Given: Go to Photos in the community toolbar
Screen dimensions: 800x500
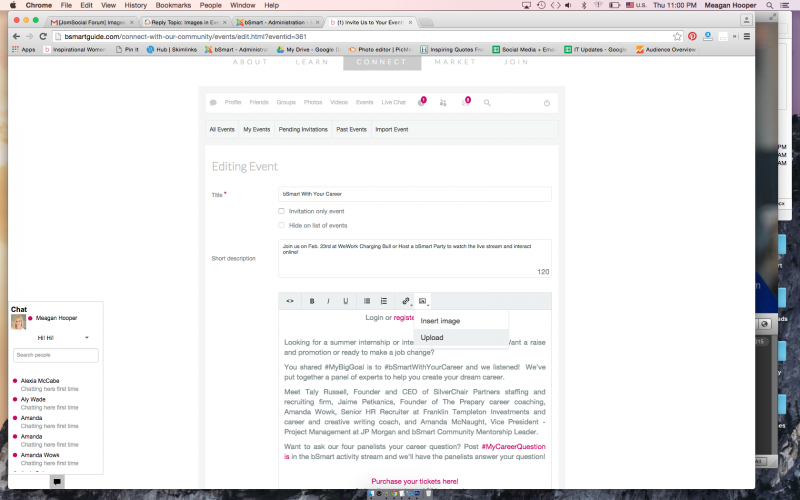Looking at the screenshot, I should click(313, 103).
